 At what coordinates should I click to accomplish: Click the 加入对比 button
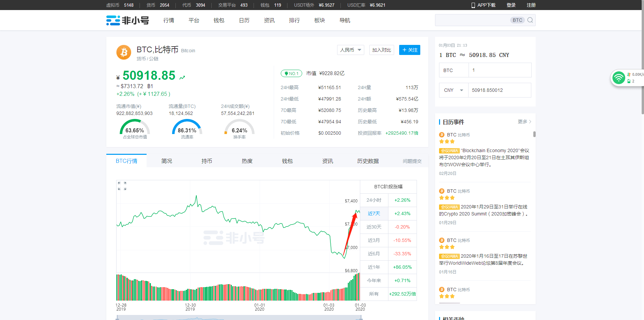click(382, 50)
